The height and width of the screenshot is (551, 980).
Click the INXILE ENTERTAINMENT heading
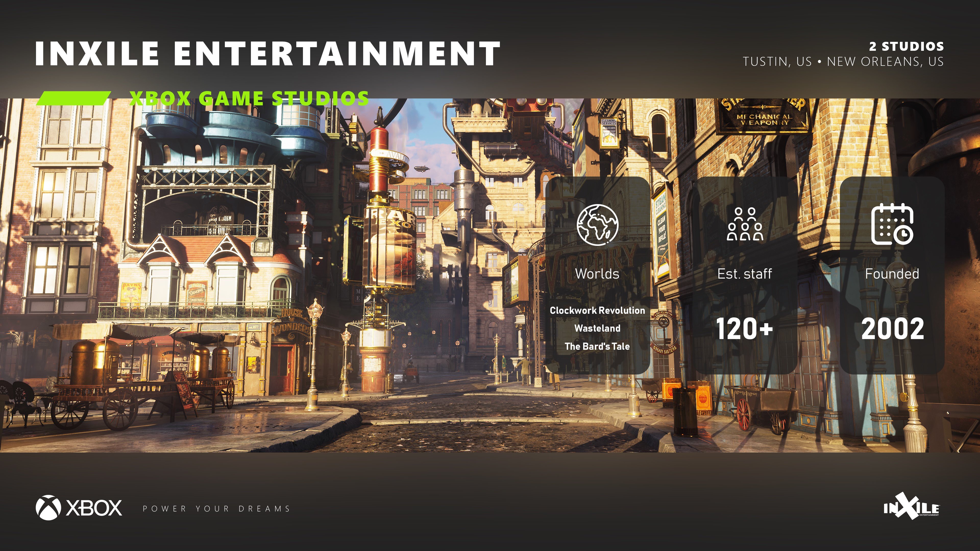(x=267, y=53)
